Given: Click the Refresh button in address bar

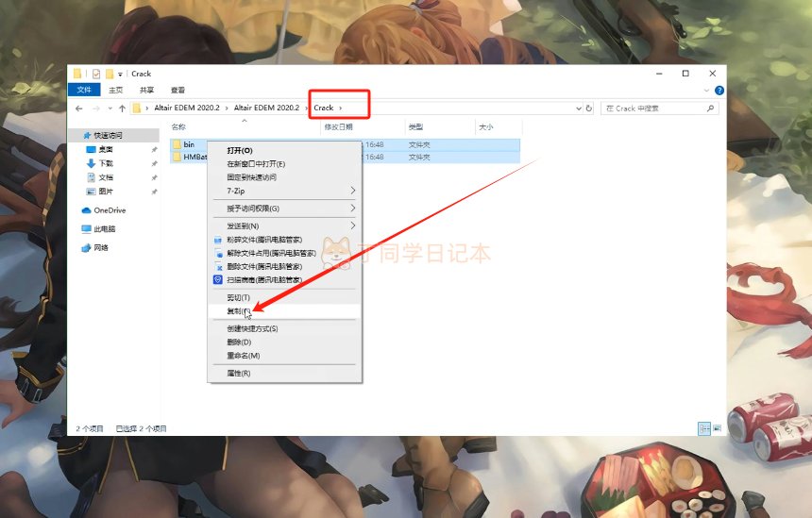Looking at the screenshot, I should [x=589, y=109].
